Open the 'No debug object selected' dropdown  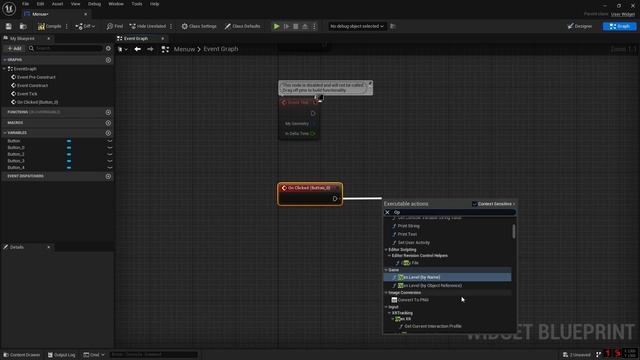coord(357,26)
